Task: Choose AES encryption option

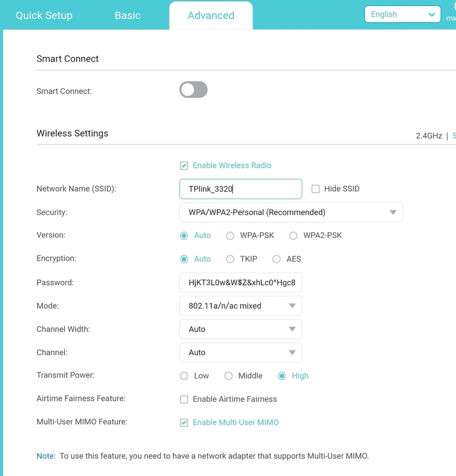Action: [x=276, y=259]
